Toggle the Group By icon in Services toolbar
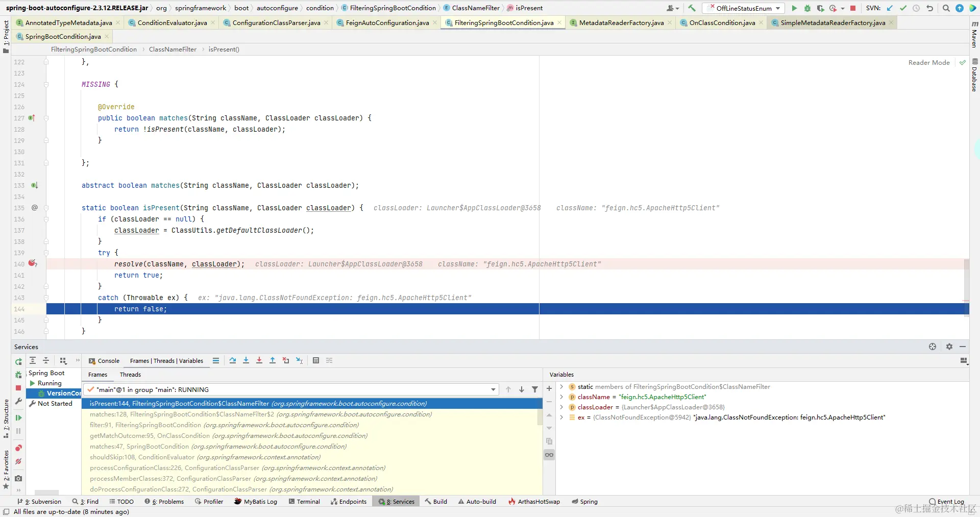This screenshot has height=517, width=980. point(63,360)
